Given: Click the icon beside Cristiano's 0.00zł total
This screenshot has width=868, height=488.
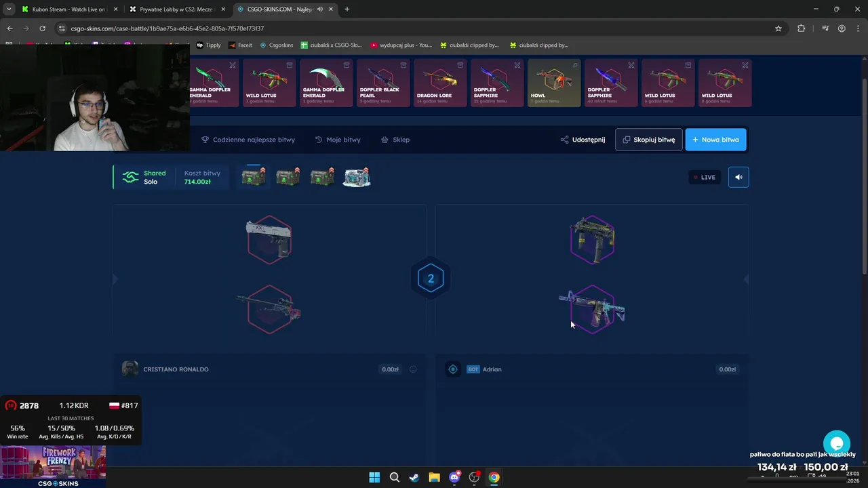Looking at the screenshot, I should (413, 369).
